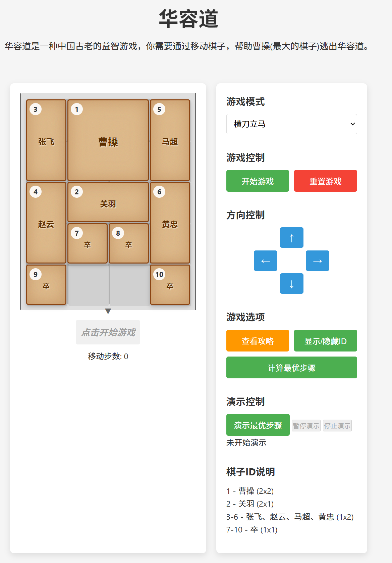Screen dimensions: 392x563
Task: Click the 点击开始游戏 prompt
Action: [108, 332]
